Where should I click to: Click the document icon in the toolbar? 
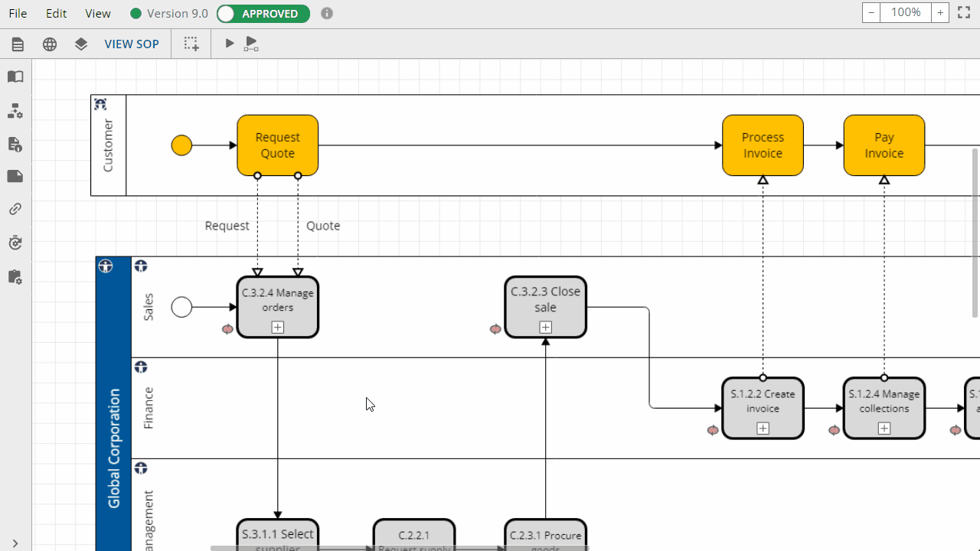click(x=18, y=44)
